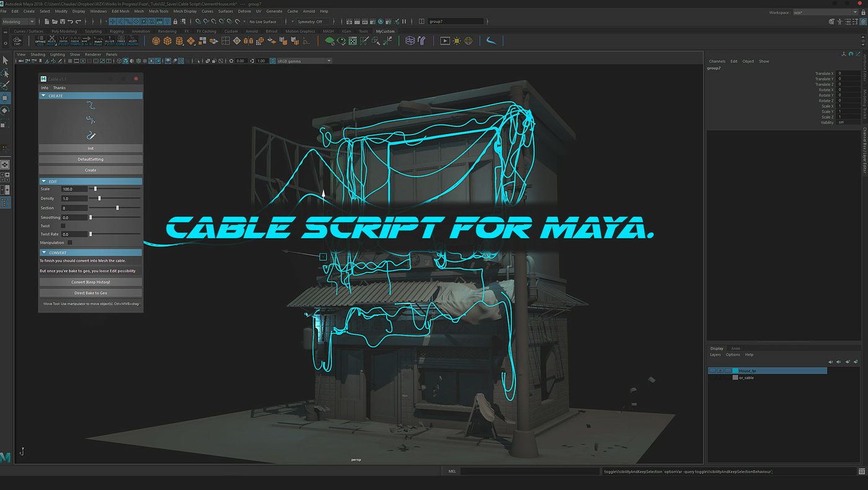Open the Mesh Tools menu
This screenshot has height=490, width=868.
(158, 11)
